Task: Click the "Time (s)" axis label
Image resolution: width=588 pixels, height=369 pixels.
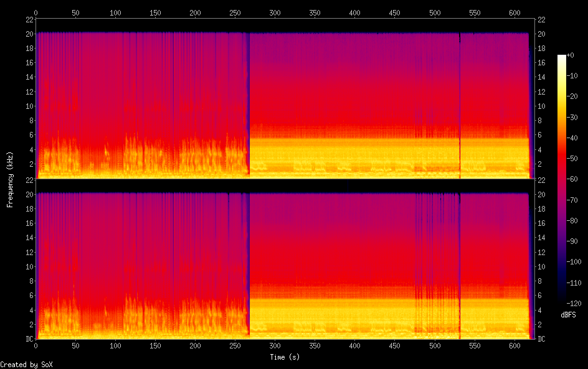Action: (x=285, y=357)
